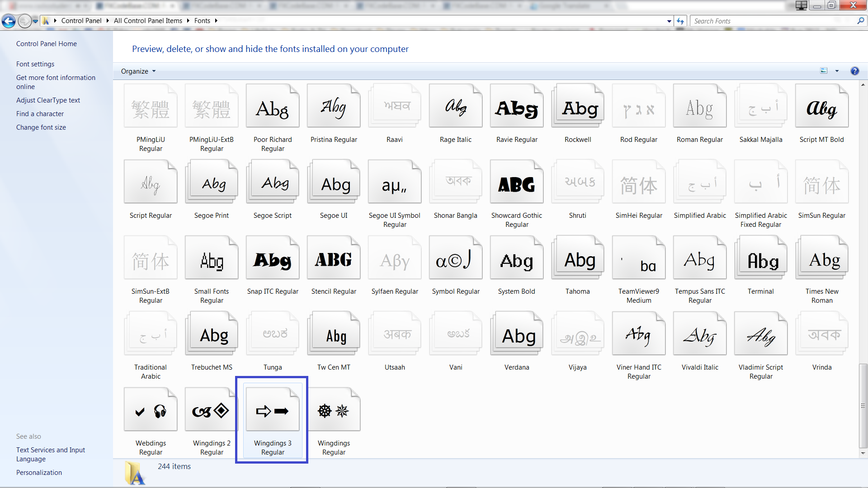Click the Search Fonts input field
This screenshot has width=868, height=488.
[x=773, y=21]
